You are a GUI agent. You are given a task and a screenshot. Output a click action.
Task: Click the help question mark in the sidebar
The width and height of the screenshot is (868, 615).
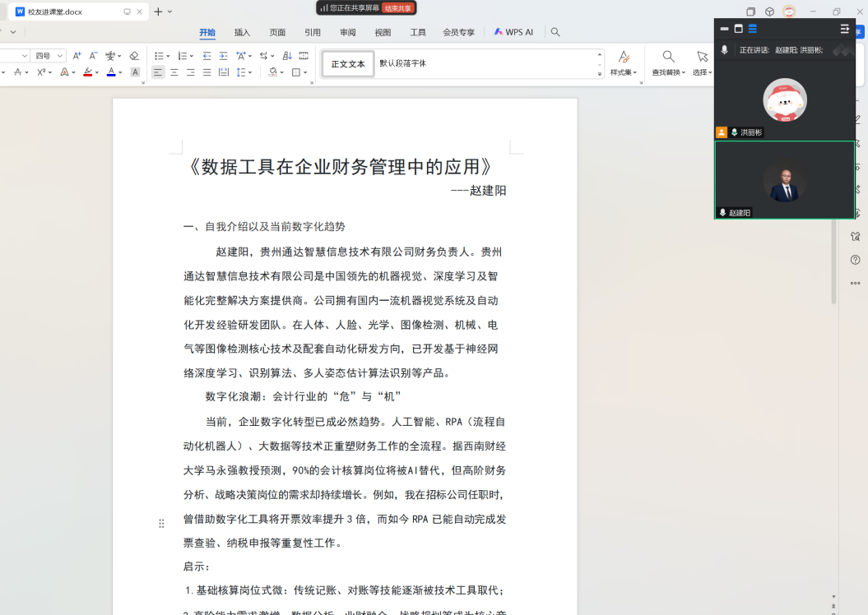pyautogui.click(x=856, y=260)
